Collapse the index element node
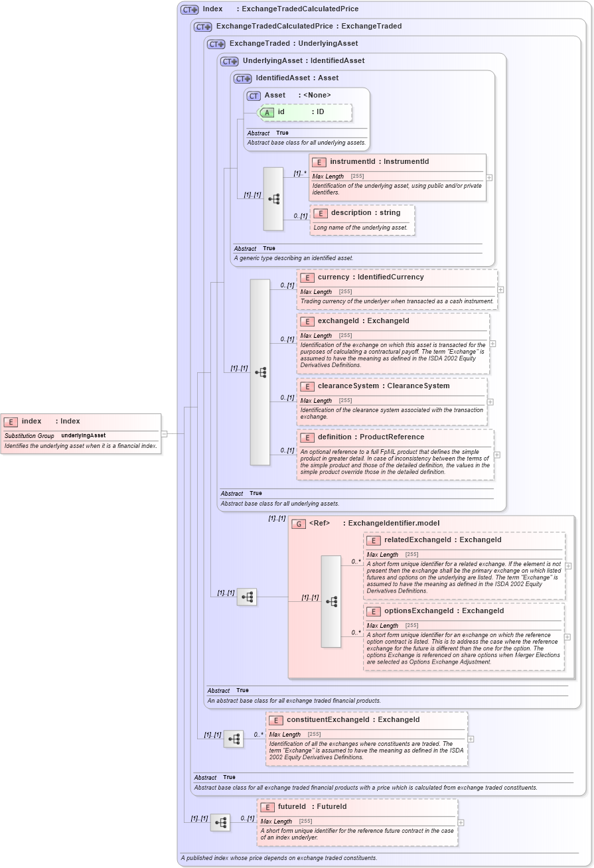 (164, 434)
